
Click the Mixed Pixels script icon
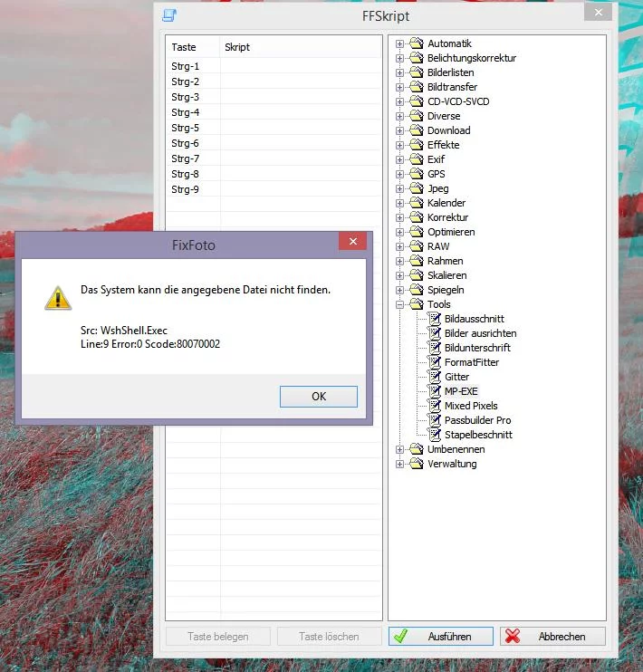point(435,406)
